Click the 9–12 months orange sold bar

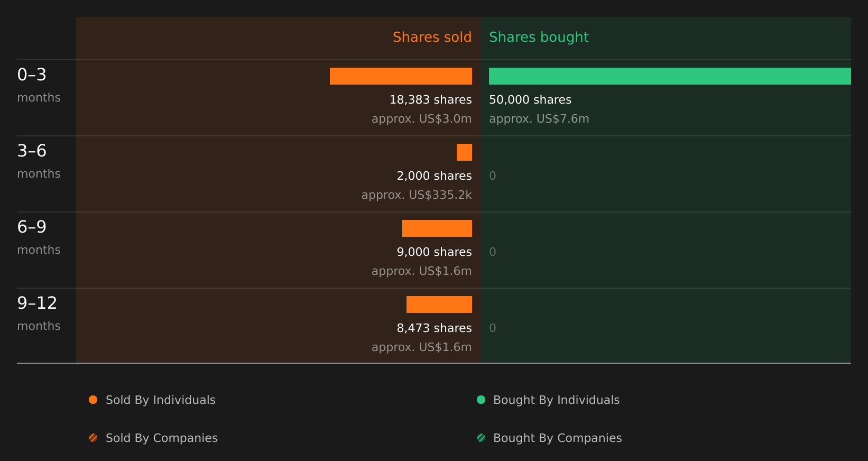point(439,305)
